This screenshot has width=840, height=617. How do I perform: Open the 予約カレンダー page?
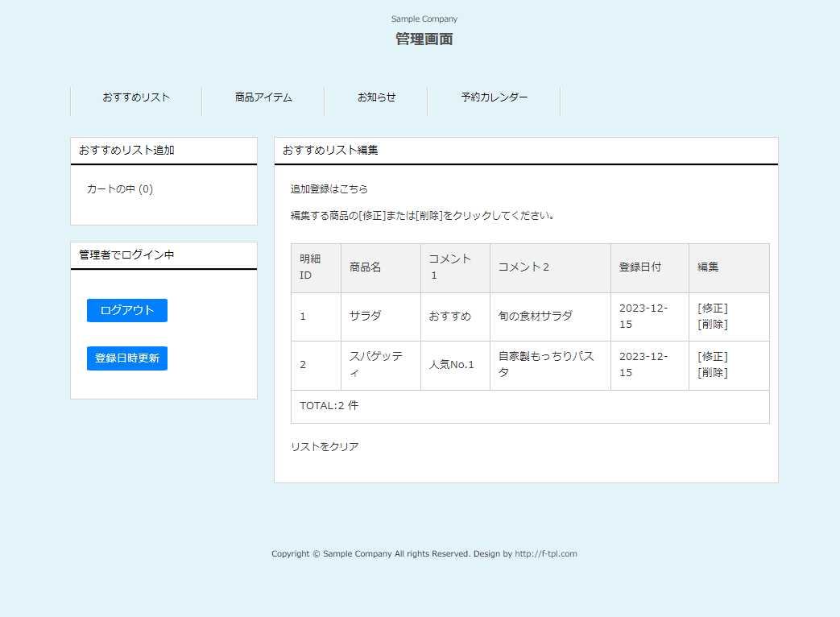click(x=493, y=97)
